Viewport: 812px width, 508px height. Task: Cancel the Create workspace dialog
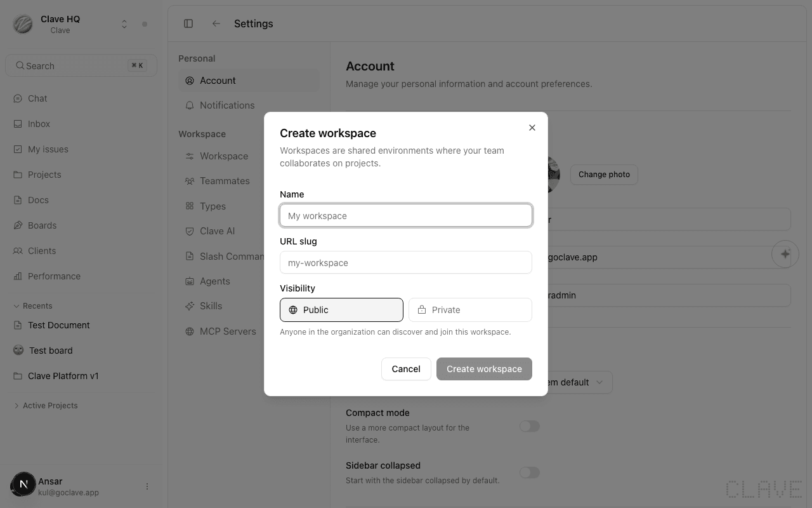click(406, 369)
